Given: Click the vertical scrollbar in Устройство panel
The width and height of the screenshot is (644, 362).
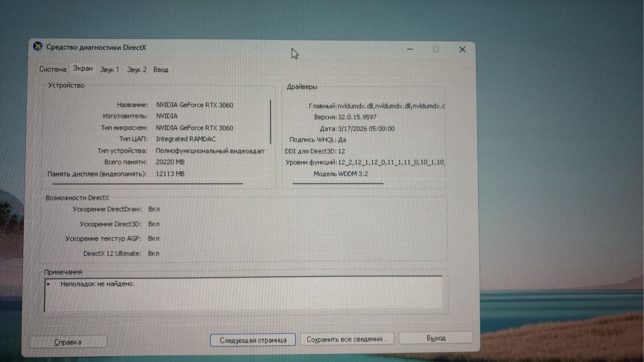Looking at the screenshot, I should click(x=270, y=122).
